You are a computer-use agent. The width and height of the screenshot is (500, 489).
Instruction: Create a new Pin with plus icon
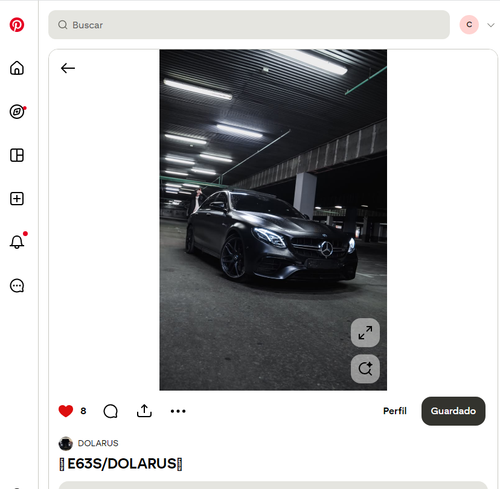(17, 199)
